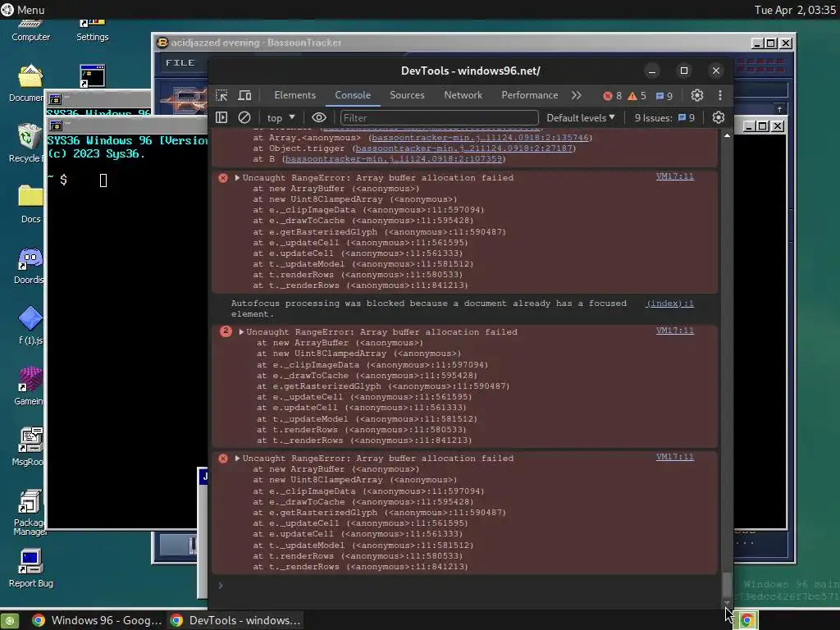Open the FILE menu in BassoonTracker
The width and height of the screenshot is (840, 630).
point(180,62)
